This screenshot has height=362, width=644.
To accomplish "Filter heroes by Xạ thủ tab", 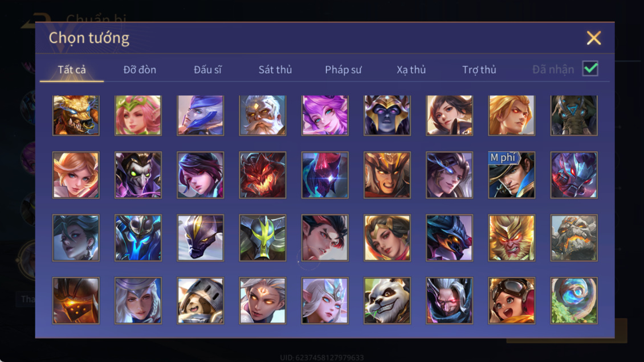I will tap(411, 70).
